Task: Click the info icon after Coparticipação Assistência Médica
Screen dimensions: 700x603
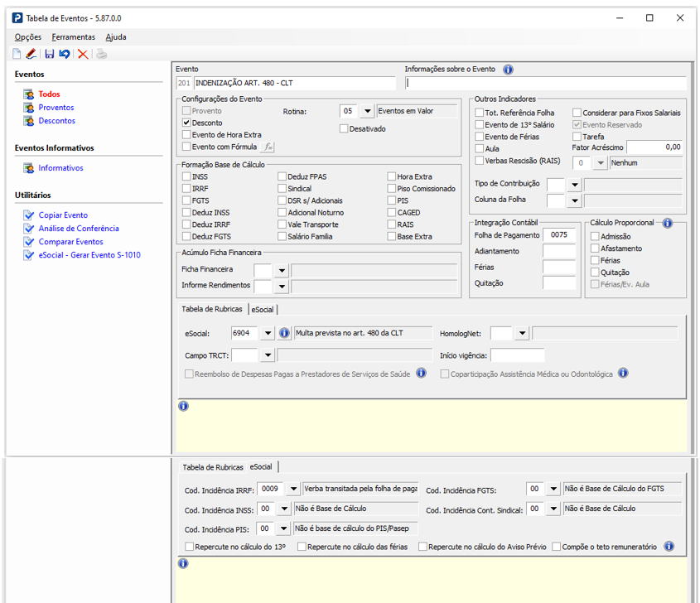Action: tap(623, 373)
